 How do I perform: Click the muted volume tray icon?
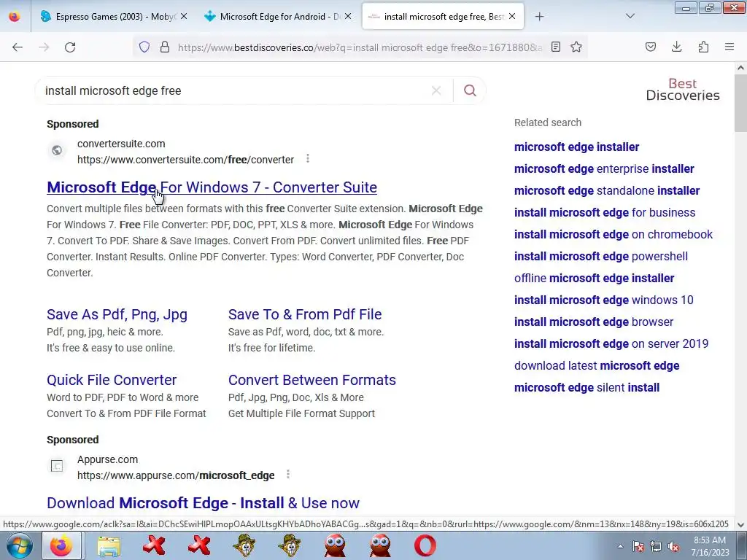[673, 547]
